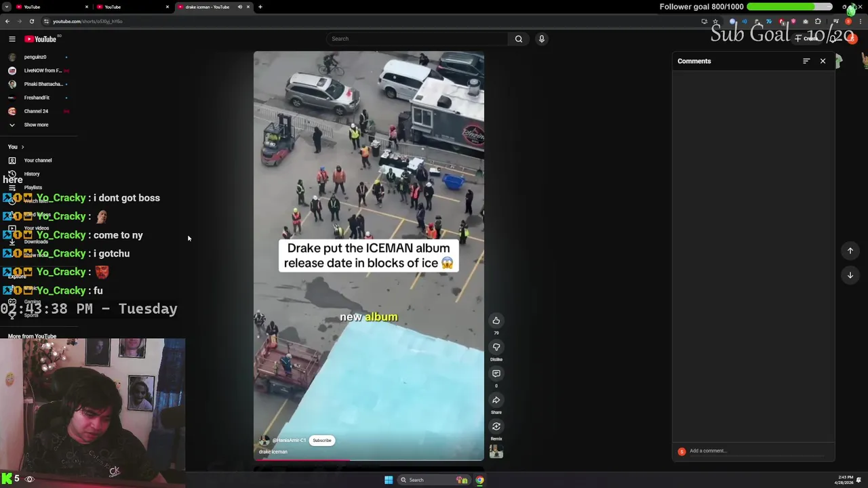
Task: Close the first YouTube tab
Action: [x=87, y=7]
